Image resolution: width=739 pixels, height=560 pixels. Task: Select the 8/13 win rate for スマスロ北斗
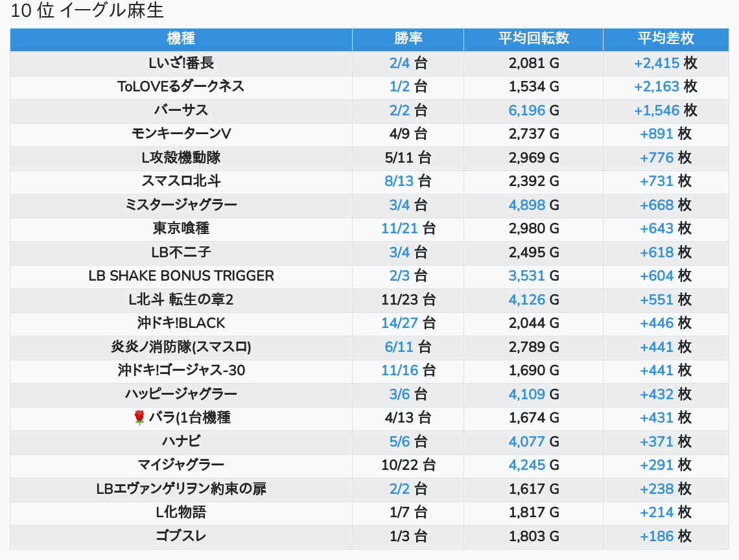coord(408,181)
